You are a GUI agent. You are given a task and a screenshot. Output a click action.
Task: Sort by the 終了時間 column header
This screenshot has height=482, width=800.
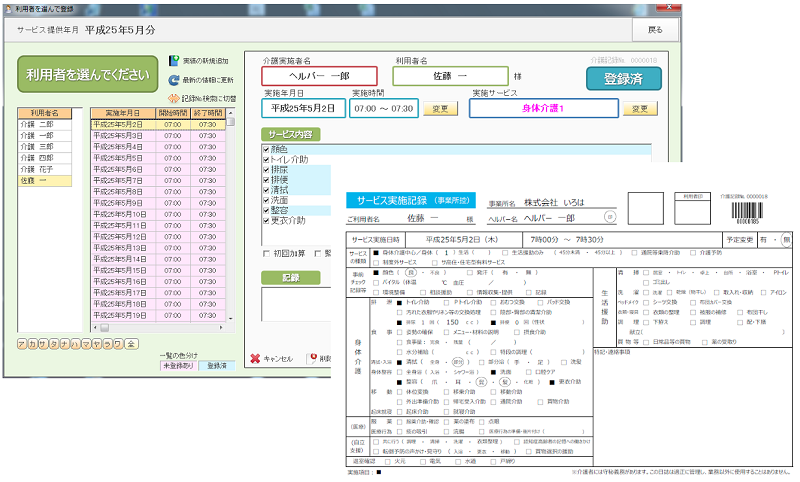click(208, 113)
